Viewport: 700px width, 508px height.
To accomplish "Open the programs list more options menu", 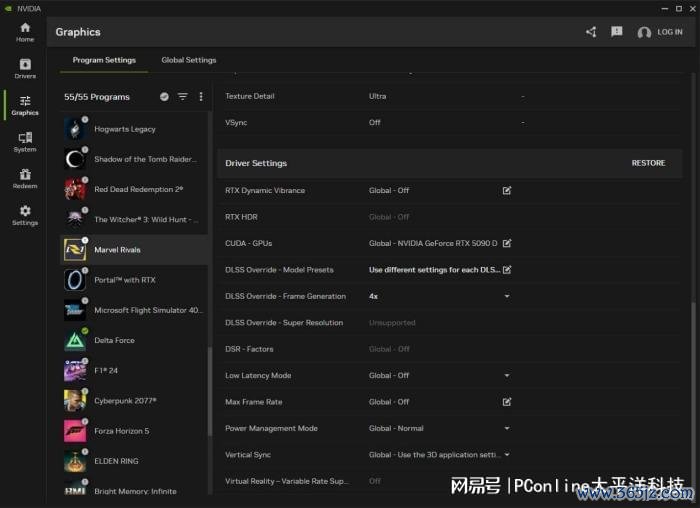I will 201,96.
